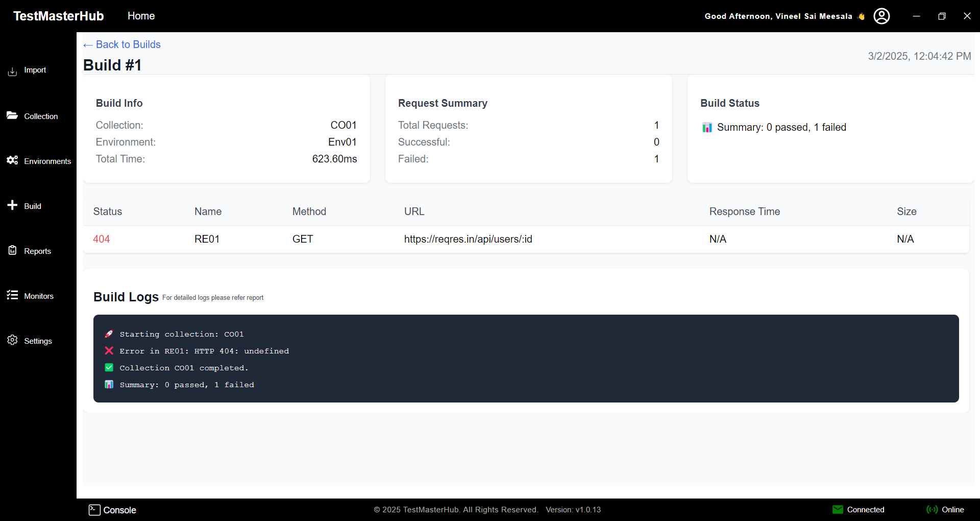Click the Collection folder icon

click(12, 115)
